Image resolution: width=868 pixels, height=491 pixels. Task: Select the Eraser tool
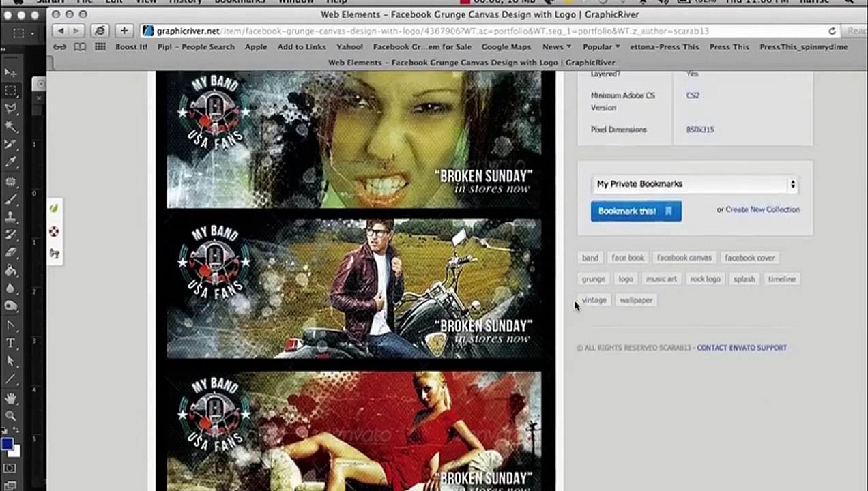10,252
